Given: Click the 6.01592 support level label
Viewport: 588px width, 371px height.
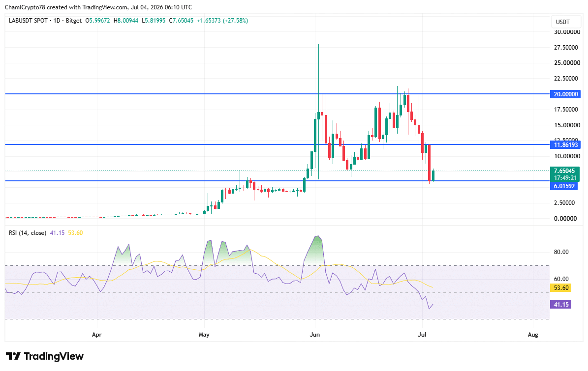Looking at the screenshot, I should pos(564,186).
